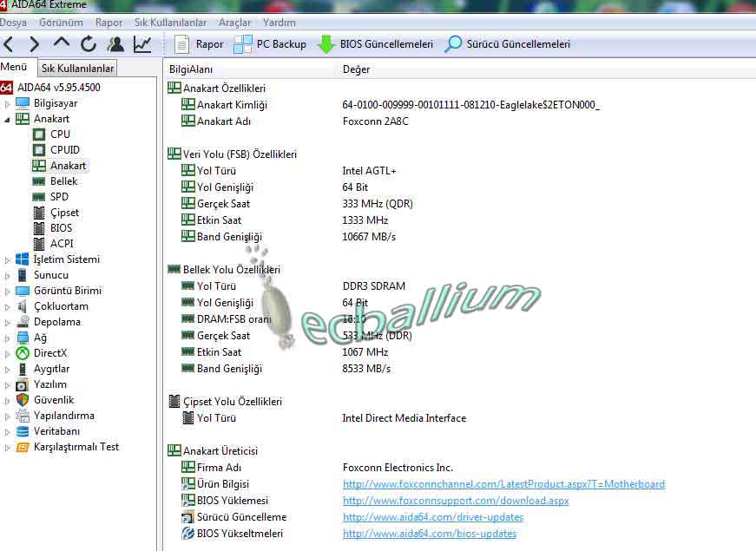This screenshot has width=756, height=551.
Task: Open the user profile toolbar icon
Action: click(x=115, y=44)
